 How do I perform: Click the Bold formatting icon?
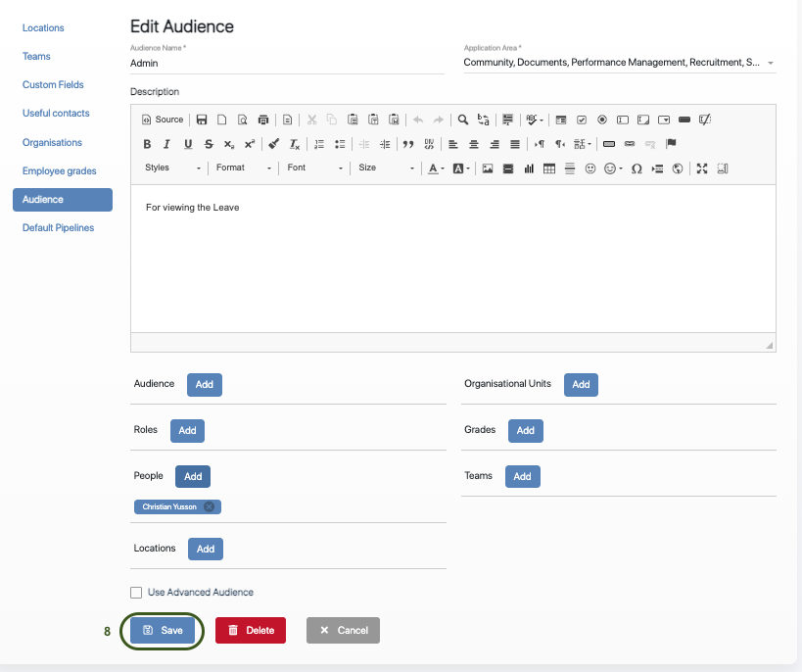[148, 144]
